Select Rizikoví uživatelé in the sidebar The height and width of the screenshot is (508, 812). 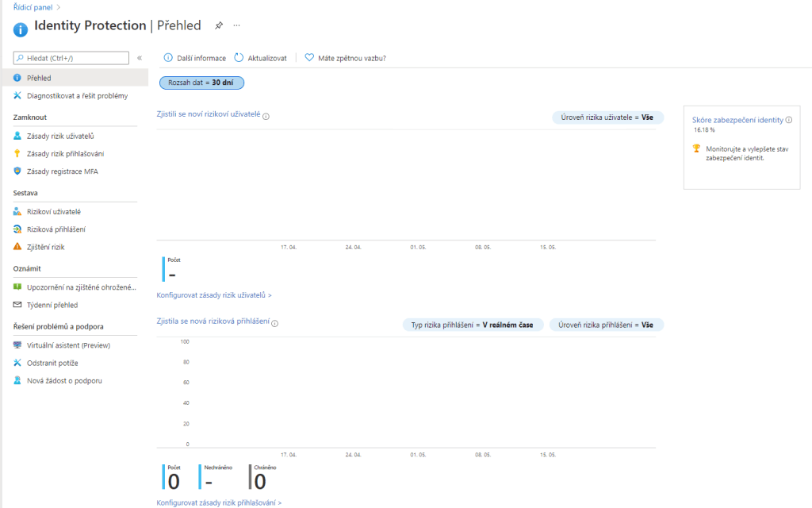coord(53,212)
